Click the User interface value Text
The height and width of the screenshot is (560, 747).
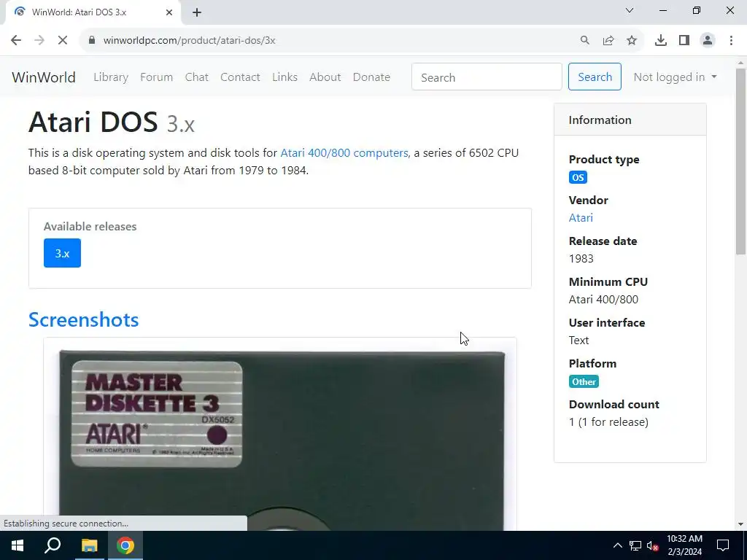point(578,341)
